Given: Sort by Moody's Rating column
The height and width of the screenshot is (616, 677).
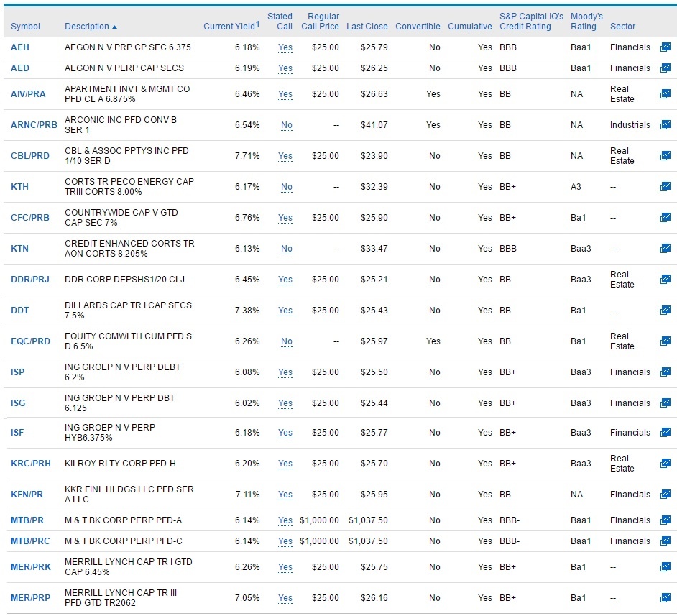Looking at the screenshot, I should pyautogui.click(x=586, y=21).
